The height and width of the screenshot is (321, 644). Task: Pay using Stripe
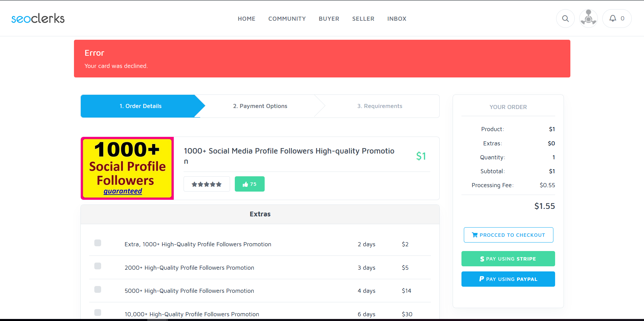click(x=508, y=259)
